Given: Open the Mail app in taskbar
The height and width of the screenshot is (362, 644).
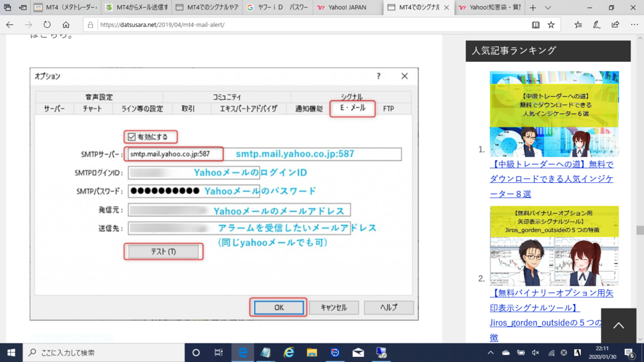Looking at the screenshot, I should pos(358,352).
